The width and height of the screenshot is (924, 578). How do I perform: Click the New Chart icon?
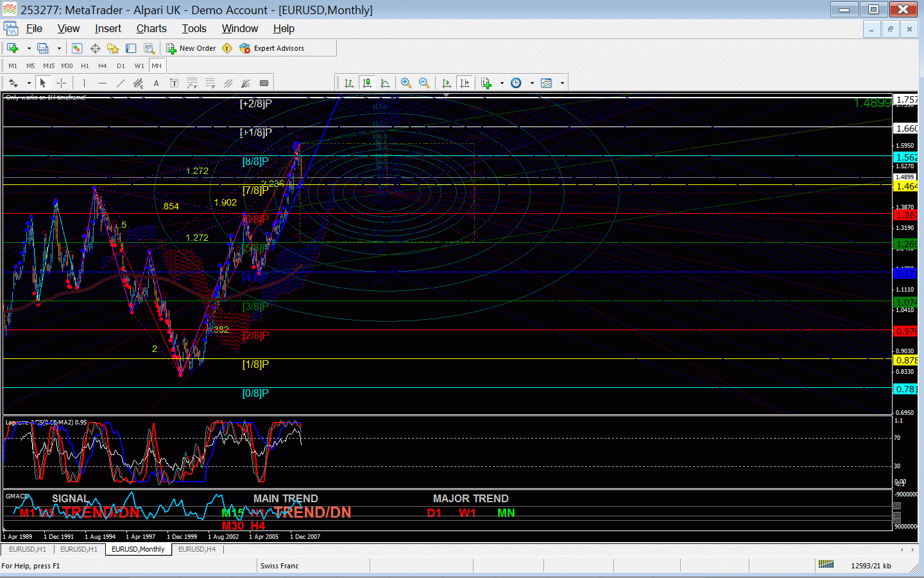coord(13,48)
